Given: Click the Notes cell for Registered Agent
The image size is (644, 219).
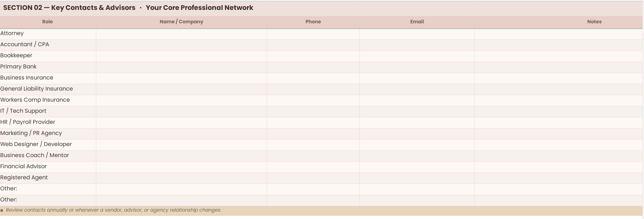Looking at the screenshot, I should tap(558, 178).
